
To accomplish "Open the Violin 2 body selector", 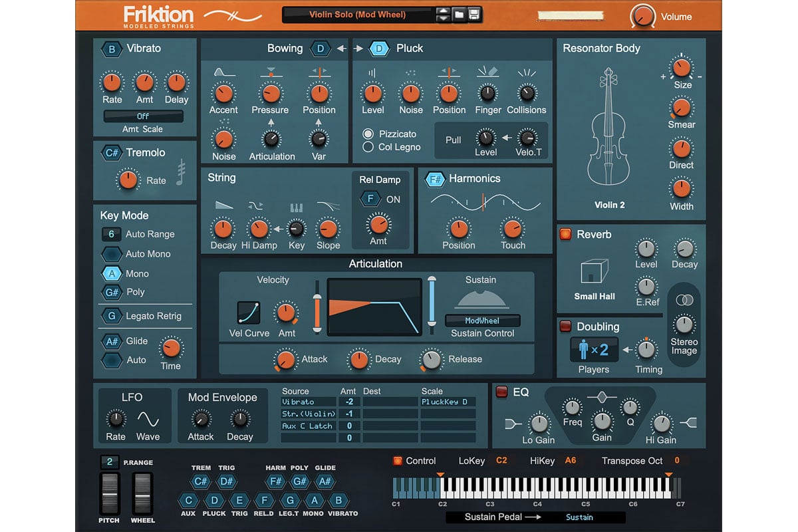I will (x=609, y=205).
